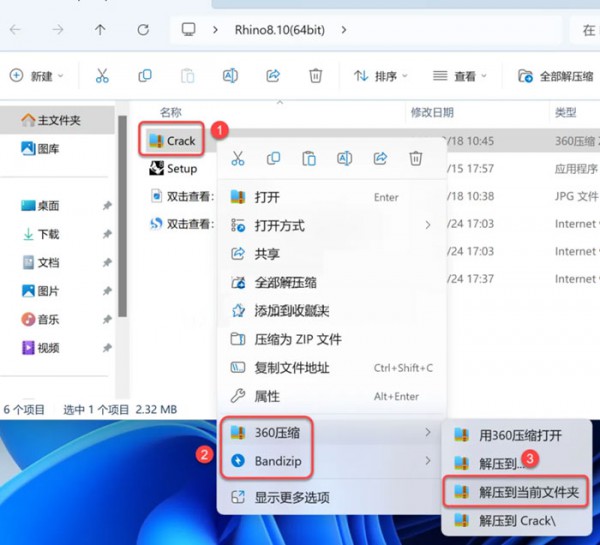Expand chevron before Rhino8.10(64bit) in address bar

pos(215,29)
